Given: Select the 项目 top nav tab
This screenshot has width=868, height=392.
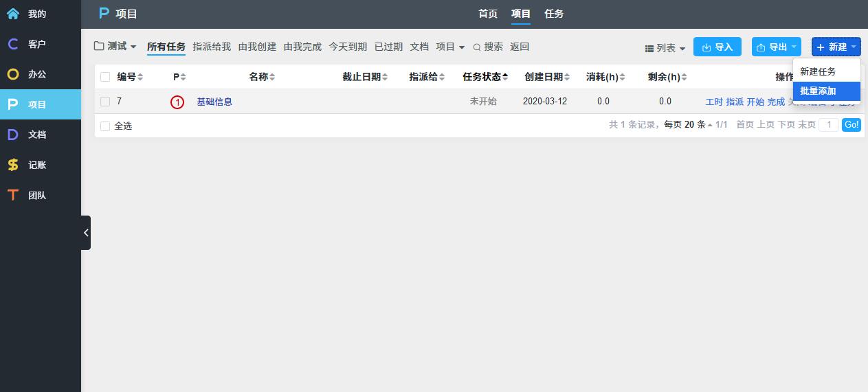Looking at the screenshot, I should coord(521,14).
